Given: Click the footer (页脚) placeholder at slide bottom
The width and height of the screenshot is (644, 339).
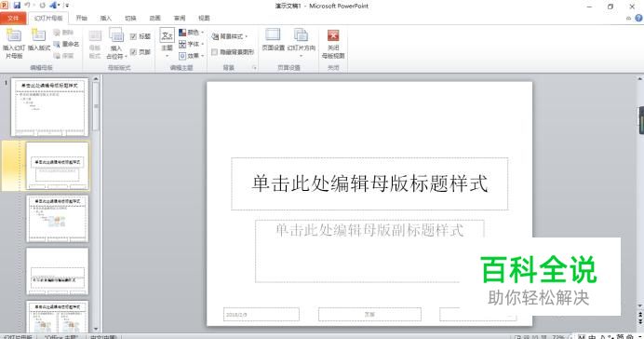Looking at the screenshot, I should point(369,315).
